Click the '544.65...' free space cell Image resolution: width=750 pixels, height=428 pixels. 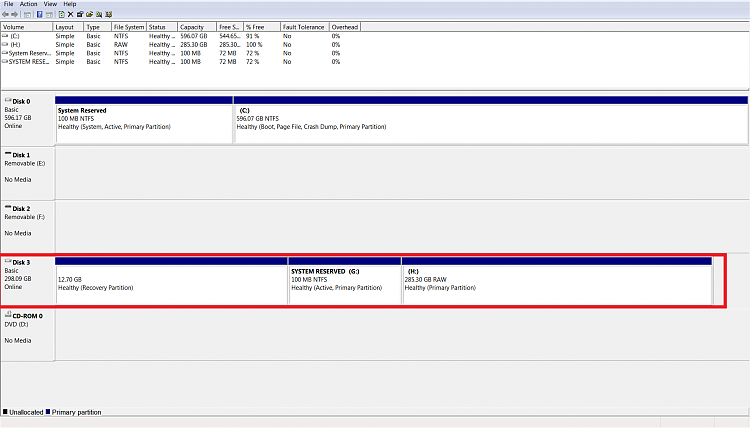coord(230,36)
